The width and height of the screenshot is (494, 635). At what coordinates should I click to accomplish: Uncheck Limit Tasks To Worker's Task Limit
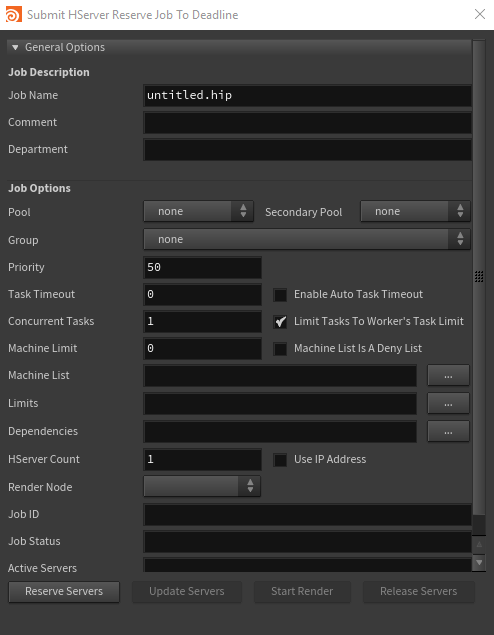pyautogui.click(x=280, y=322)
